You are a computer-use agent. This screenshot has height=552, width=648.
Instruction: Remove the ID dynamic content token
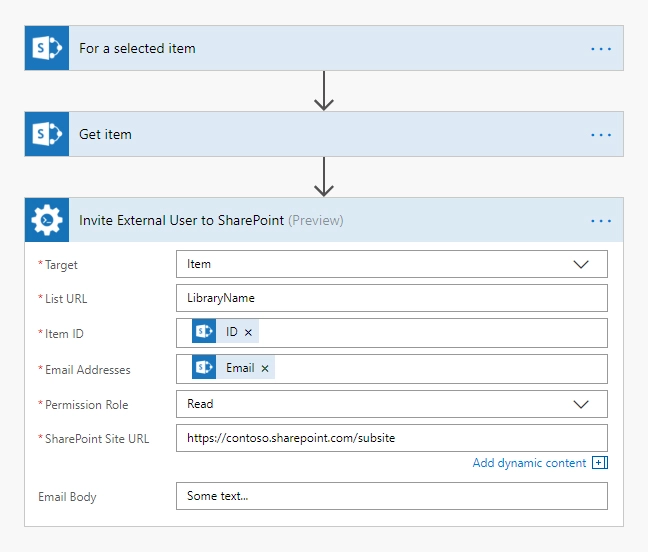click(x=248, y=332)
